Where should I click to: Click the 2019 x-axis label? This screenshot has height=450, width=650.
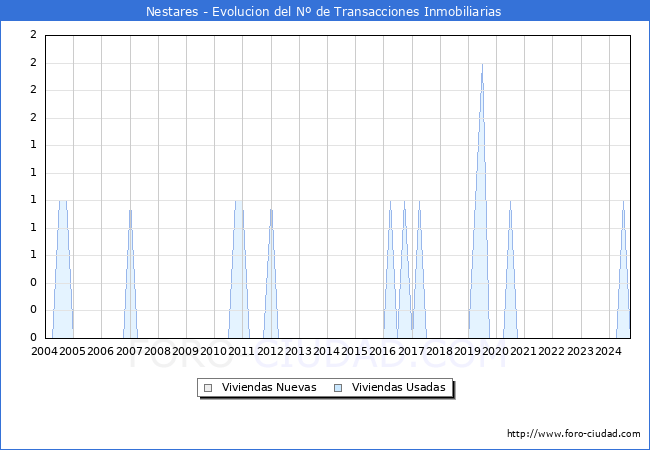[467, 351]
